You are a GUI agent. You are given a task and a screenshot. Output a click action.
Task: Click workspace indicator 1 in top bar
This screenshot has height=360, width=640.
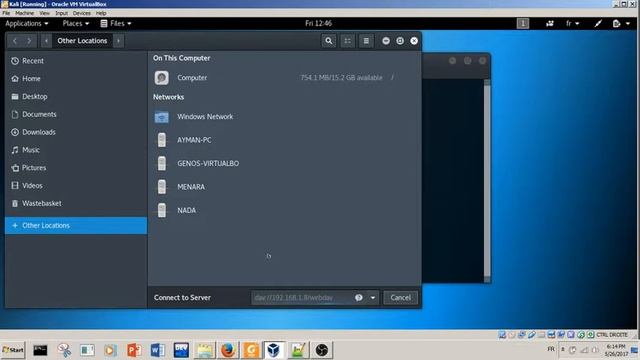point(523,24)
